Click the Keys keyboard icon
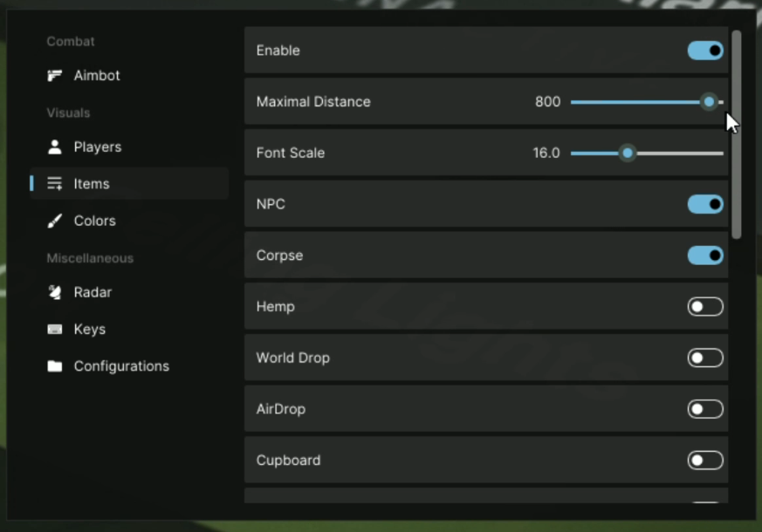The image size is (762, 532). coord(55,330)
